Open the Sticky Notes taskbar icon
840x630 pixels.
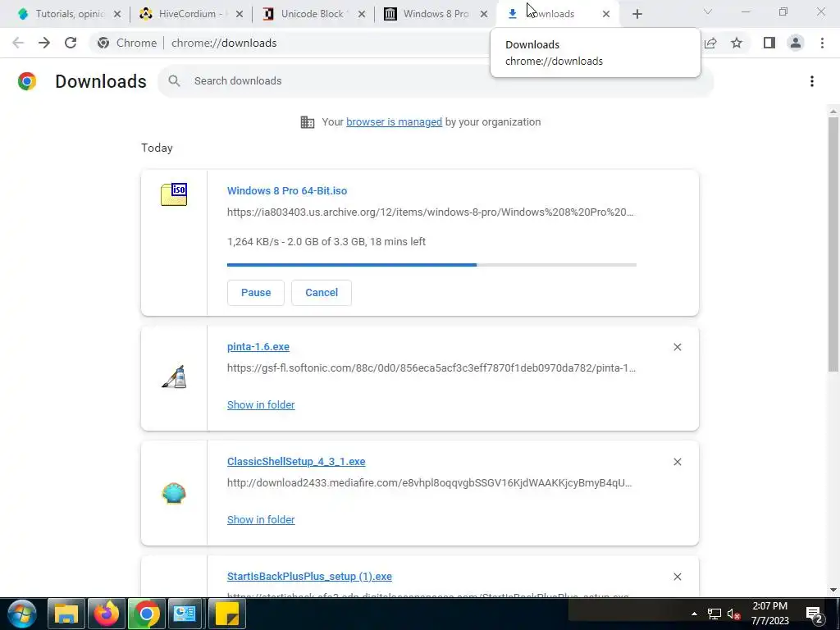pos(226,614)
